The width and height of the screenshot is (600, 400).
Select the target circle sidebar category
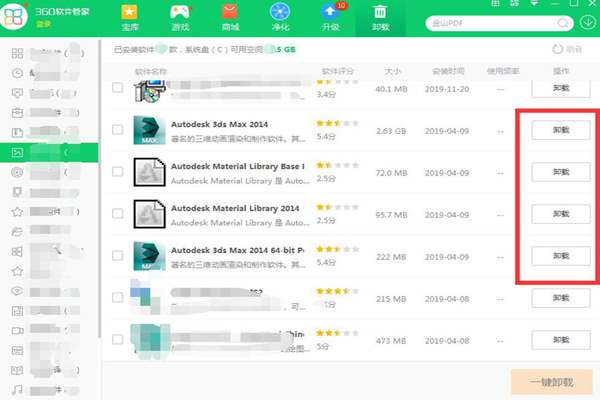[17, 172]
